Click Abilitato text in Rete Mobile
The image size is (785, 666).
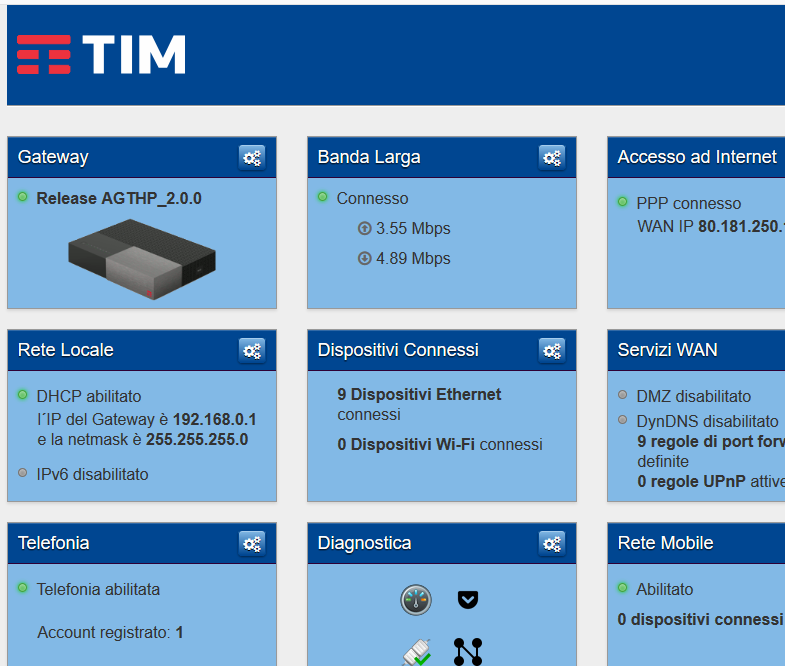[665, 589]
